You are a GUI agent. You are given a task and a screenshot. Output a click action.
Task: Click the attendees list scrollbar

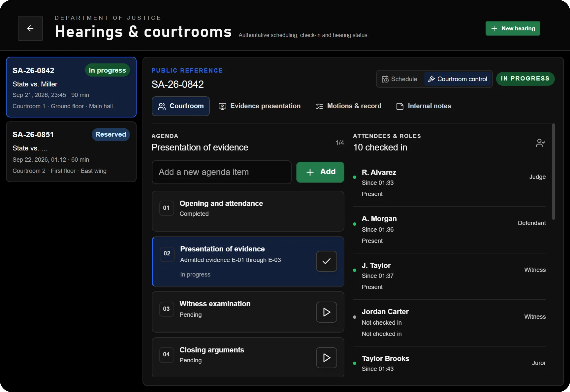(x=554, y=172)
